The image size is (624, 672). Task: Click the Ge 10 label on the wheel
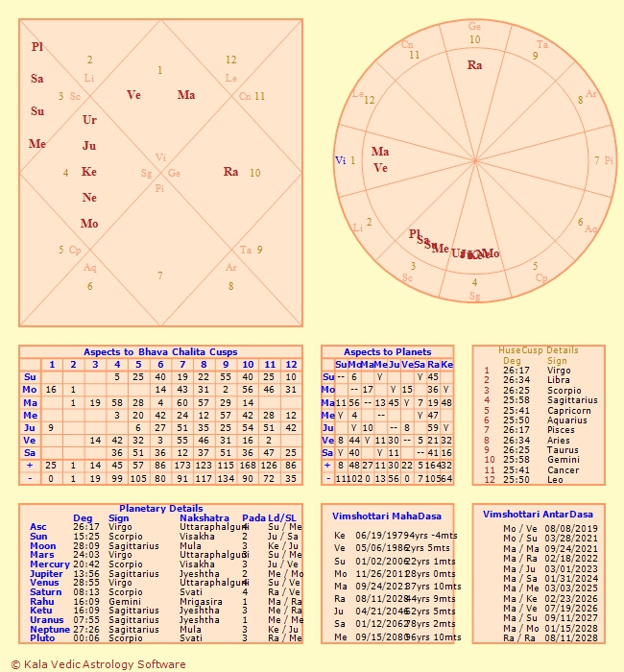[474, 33]
